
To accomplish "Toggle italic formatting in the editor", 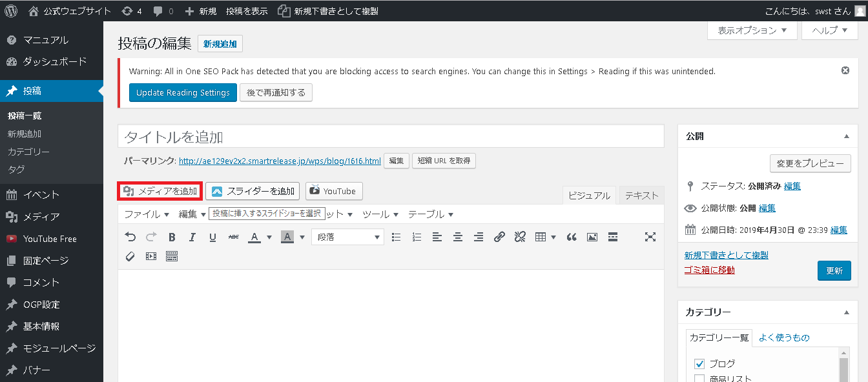I will coord(192,237).
